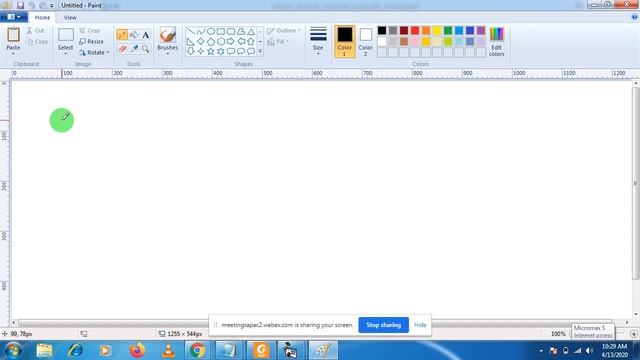Choose the Rectangle shape

[x=221, y=31]
